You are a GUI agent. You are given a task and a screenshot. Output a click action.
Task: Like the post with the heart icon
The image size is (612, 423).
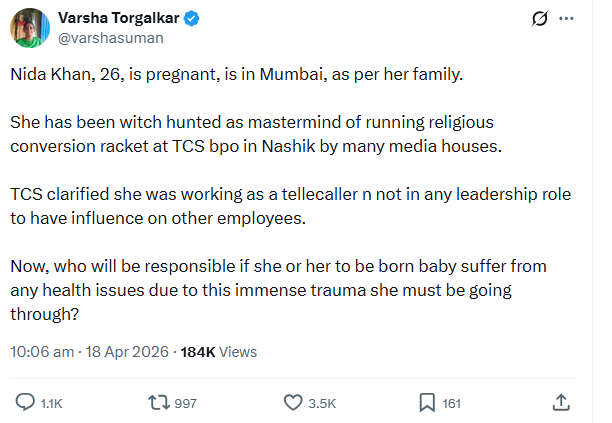pos(293,402)
